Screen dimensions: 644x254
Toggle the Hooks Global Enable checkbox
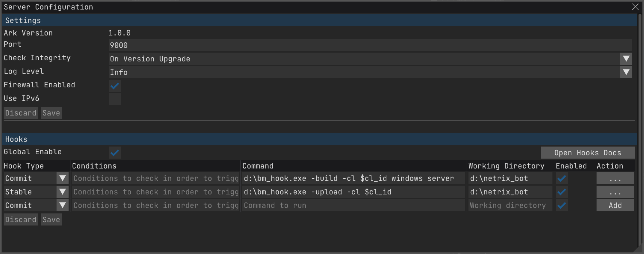115,153
